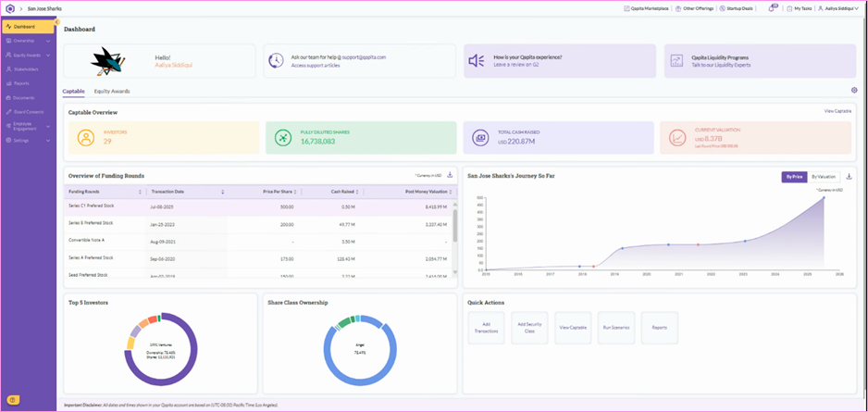Viewport: 868px width, 412px height.
Task: Click Run Scenarios quick action
Action: click(616, 328)
